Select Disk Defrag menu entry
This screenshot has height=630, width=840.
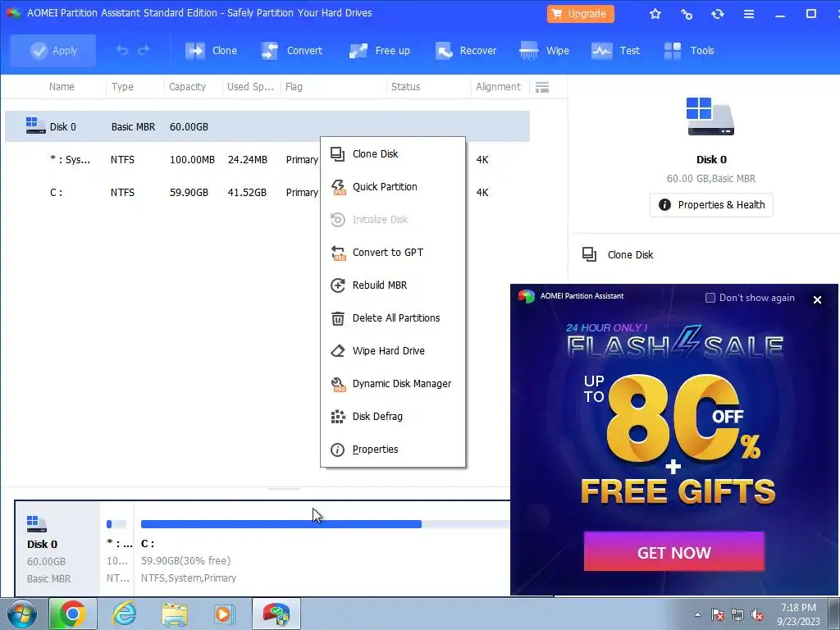pyautogui.click(x=393, y=416)
